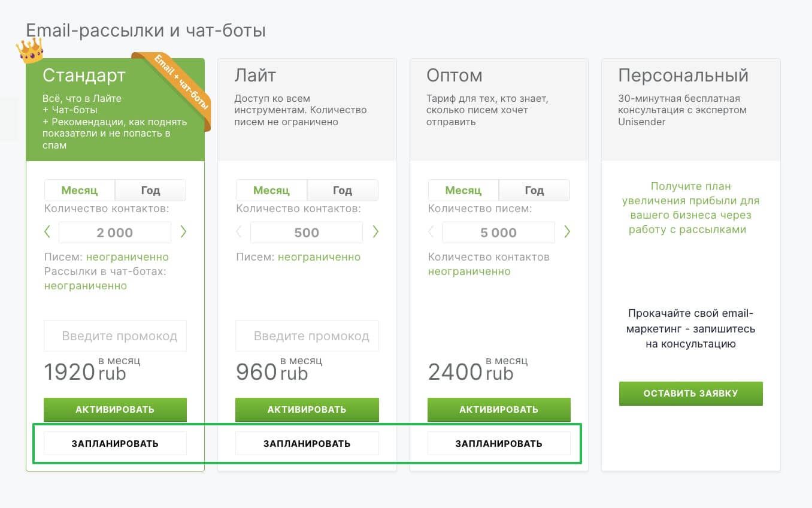Click the 5 000 letters field in Оптом

click(x=499, y=232)
